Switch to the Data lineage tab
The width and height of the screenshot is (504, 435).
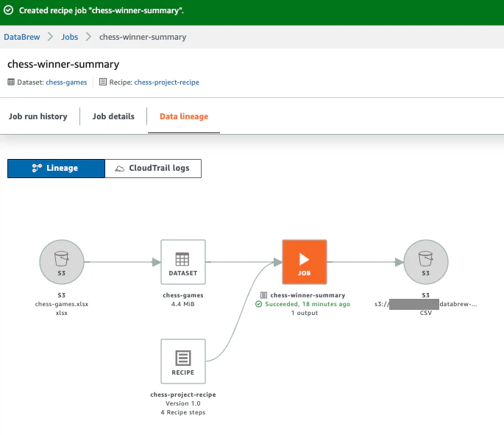click(x=184, y=116)
